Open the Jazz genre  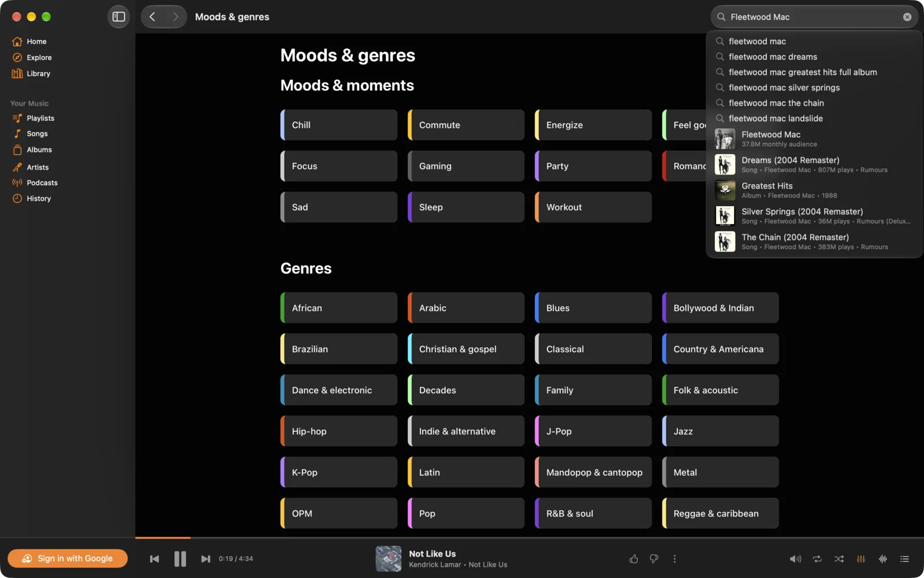720,431
